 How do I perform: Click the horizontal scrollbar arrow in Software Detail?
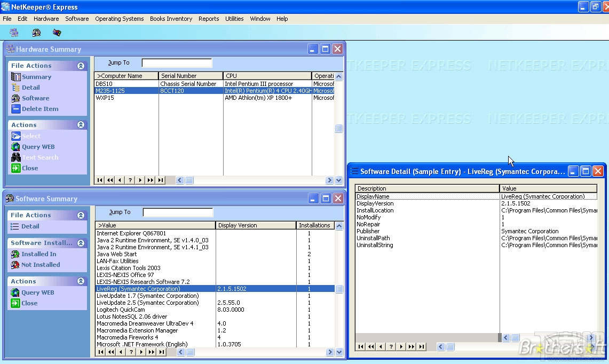tap(505, 337)
